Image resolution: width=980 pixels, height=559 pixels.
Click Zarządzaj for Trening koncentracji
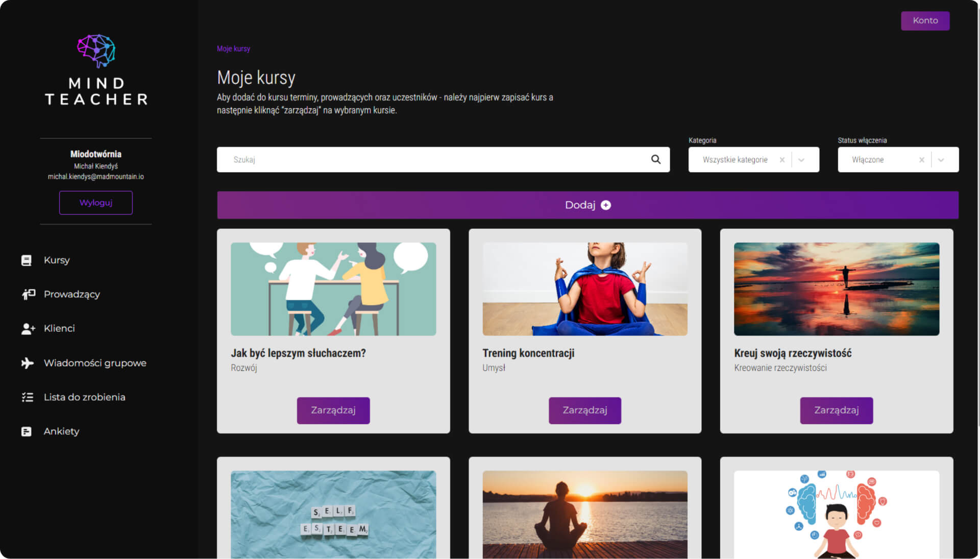pyautogui.click(x=585, y=410)
